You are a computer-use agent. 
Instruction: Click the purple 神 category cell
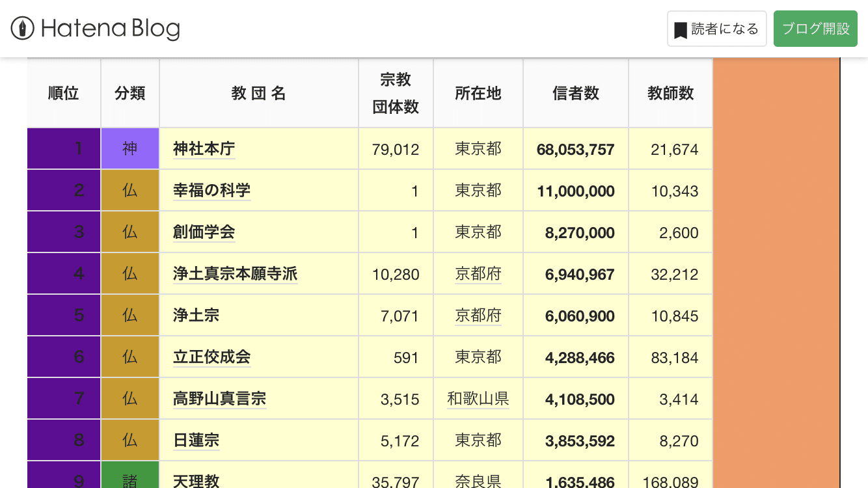click(130, 149)
